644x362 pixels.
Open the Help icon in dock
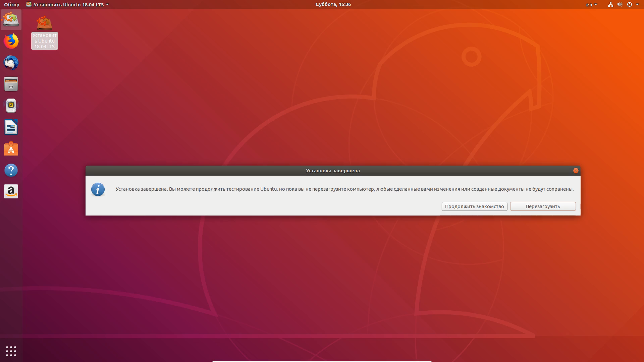tap(11, 170)
